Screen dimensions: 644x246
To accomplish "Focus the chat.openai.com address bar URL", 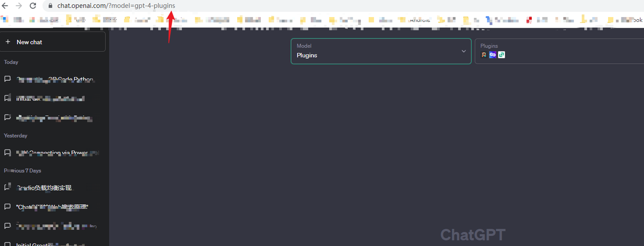I will (116, 5).
